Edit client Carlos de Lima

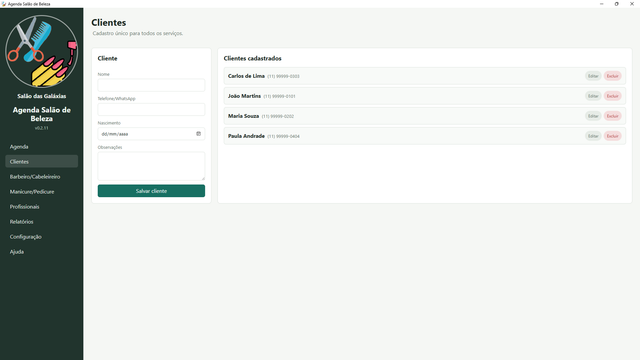pyautogui.click(x=593, y=76)
